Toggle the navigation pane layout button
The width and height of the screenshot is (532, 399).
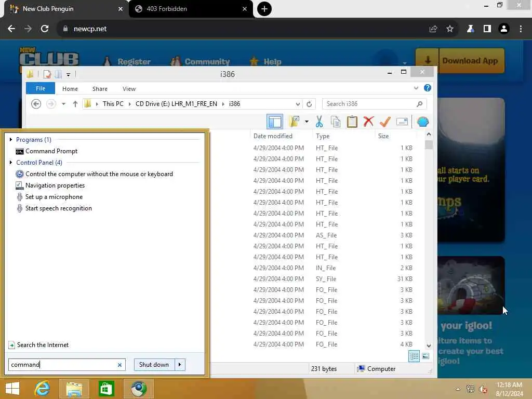coord(275,122)
